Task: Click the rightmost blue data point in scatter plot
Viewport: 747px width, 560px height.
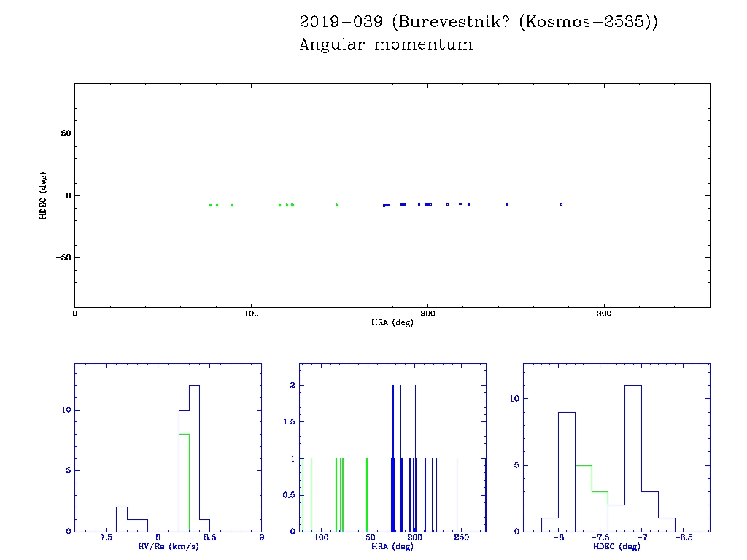Action: click(561, 204)
